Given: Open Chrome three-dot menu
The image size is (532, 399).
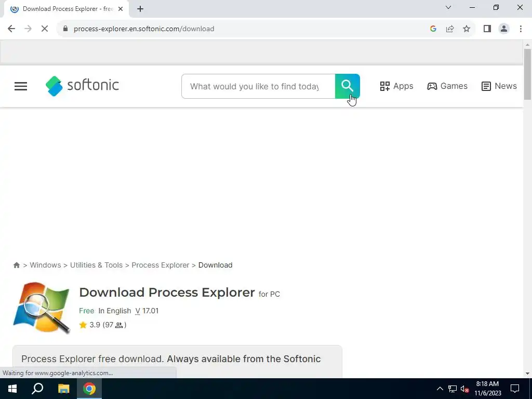Looking at the screenshot, I should pyautogui.click(x=521, y=29).
